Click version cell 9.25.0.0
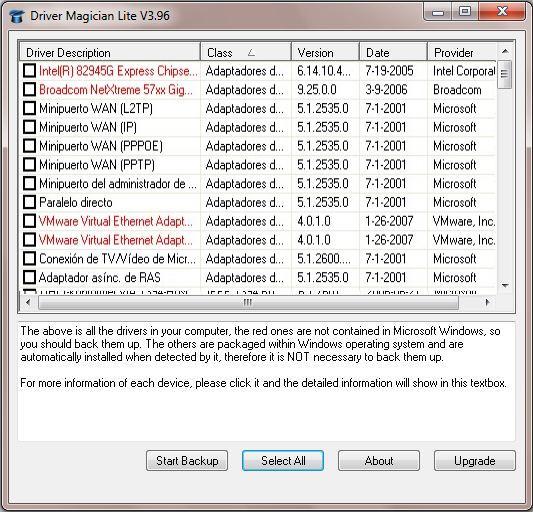This screenshot has width=533, height=512. click(x=317, y=89)
